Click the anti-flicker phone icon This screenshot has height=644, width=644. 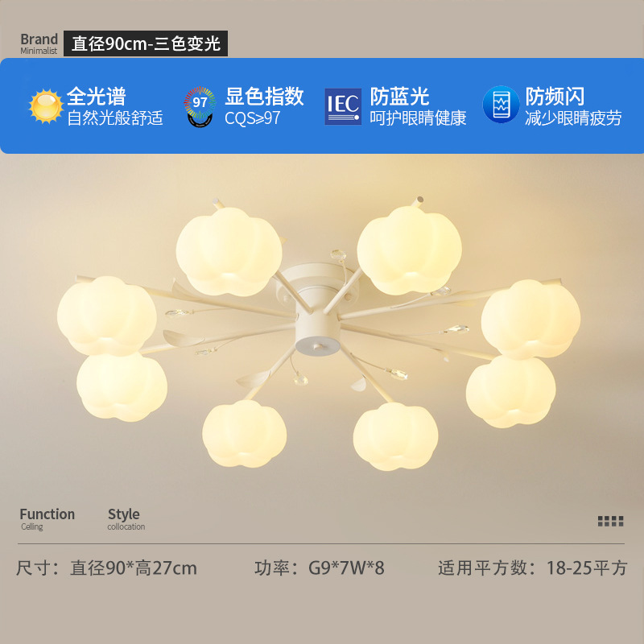(501, 105)
